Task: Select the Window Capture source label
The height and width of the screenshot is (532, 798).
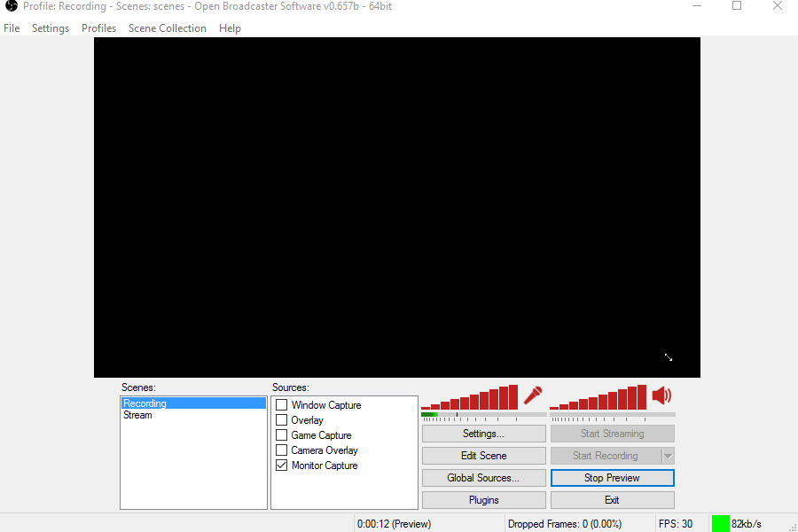Action: 326,405
